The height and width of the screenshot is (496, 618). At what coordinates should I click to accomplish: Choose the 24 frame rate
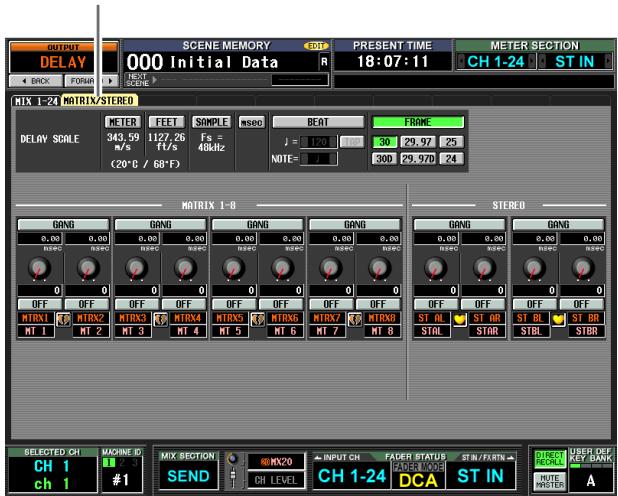[x=451, y=159]
